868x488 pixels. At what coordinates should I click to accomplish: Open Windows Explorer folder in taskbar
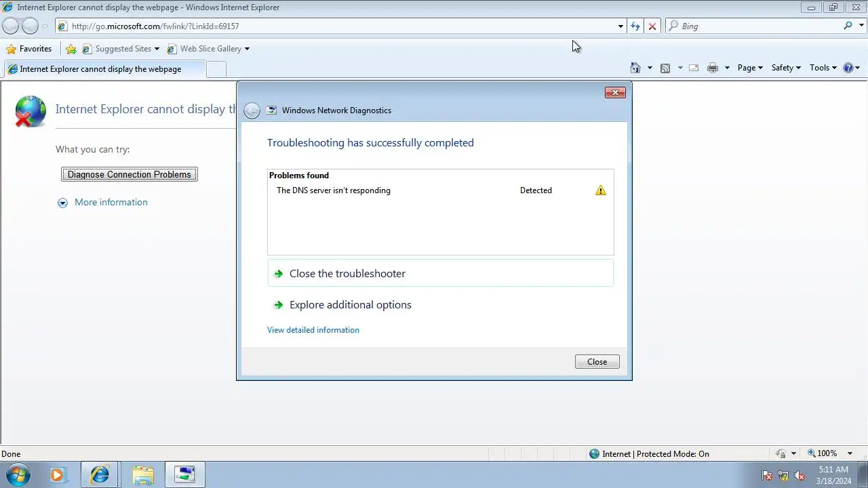click(x=143, y=475)
